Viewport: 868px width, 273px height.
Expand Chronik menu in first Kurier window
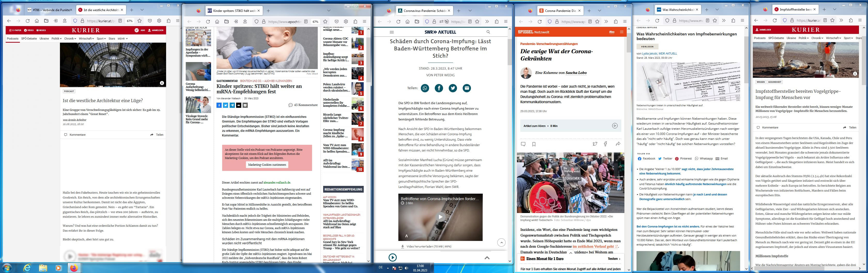[70, 39]
